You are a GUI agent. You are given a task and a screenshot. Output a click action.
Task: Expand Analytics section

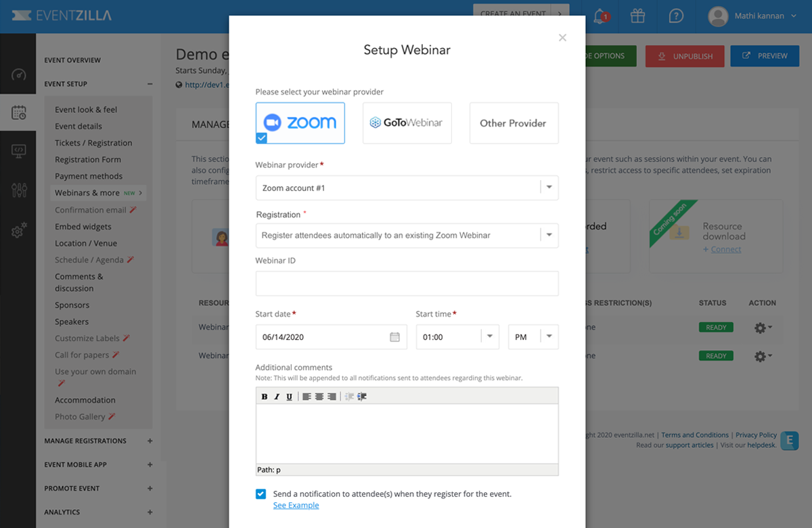(x=150, y=512)
